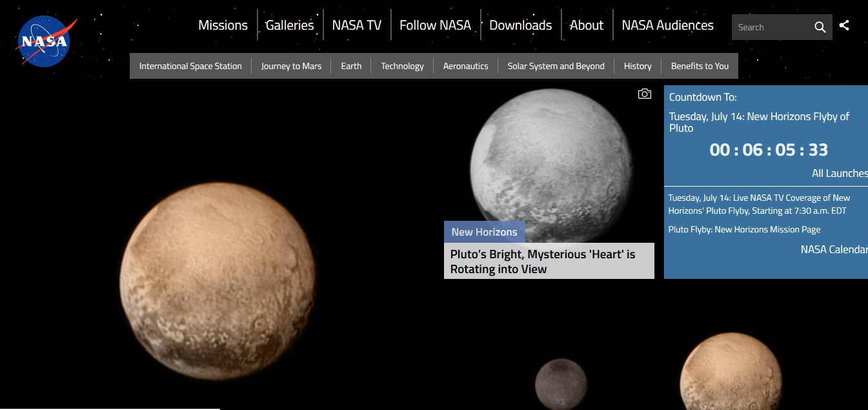Click the grayscale Pluto image

pos(549,168)
